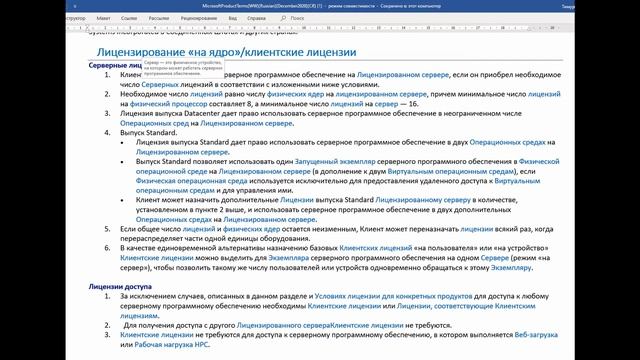
Task: Open the Макет ribbon tab
Action: click(x=103, y=18)
